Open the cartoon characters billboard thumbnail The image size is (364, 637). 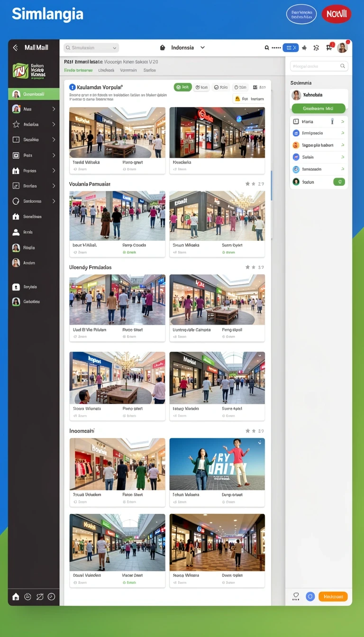tap(217, 464)
